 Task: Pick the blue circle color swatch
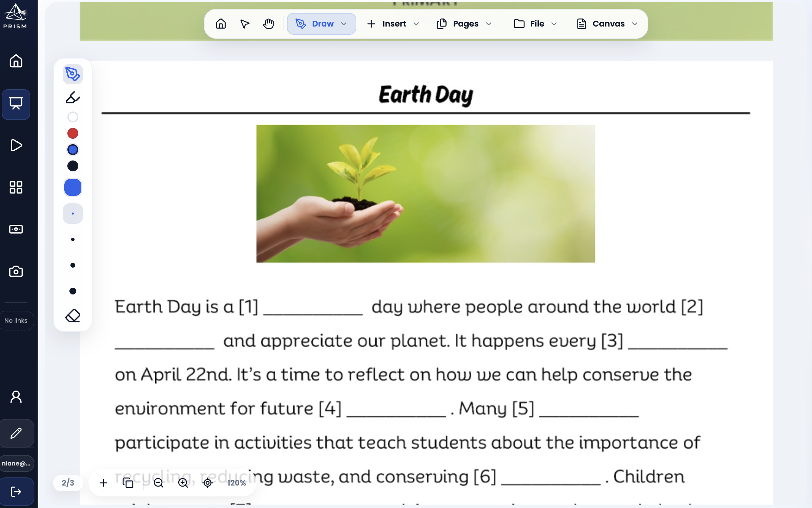pos(73,150)
